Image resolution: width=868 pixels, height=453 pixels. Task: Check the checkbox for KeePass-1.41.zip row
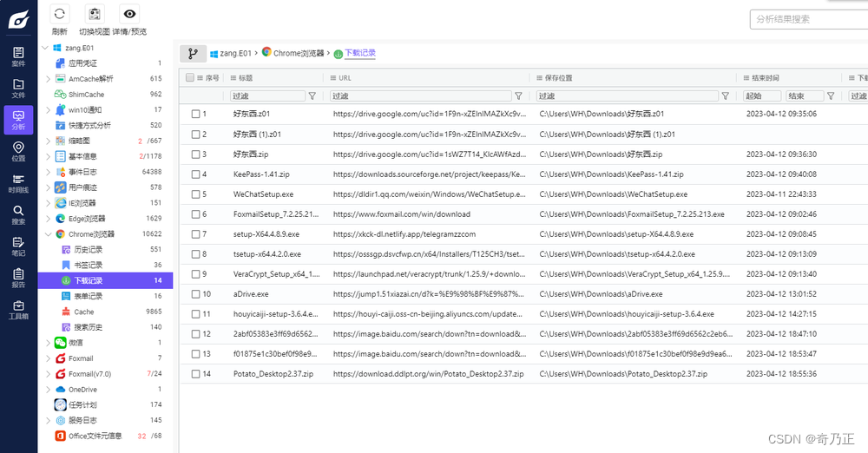(195, 174)
